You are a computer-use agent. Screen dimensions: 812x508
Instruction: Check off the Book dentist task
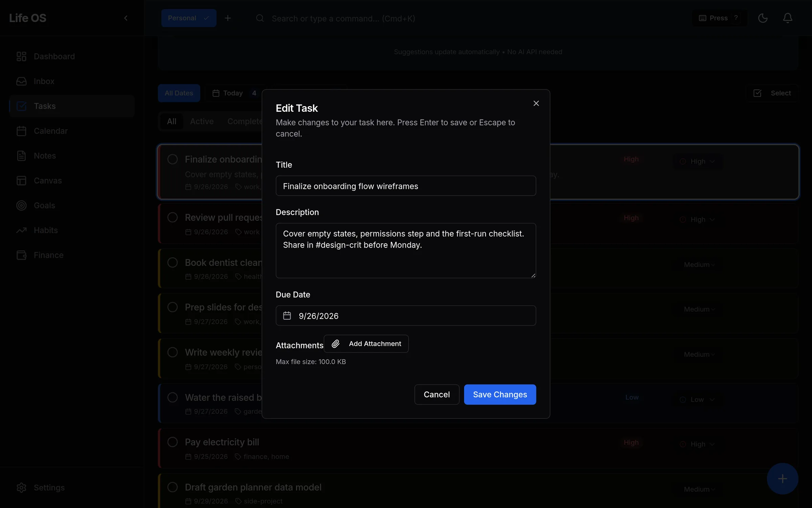click(173, 262)
